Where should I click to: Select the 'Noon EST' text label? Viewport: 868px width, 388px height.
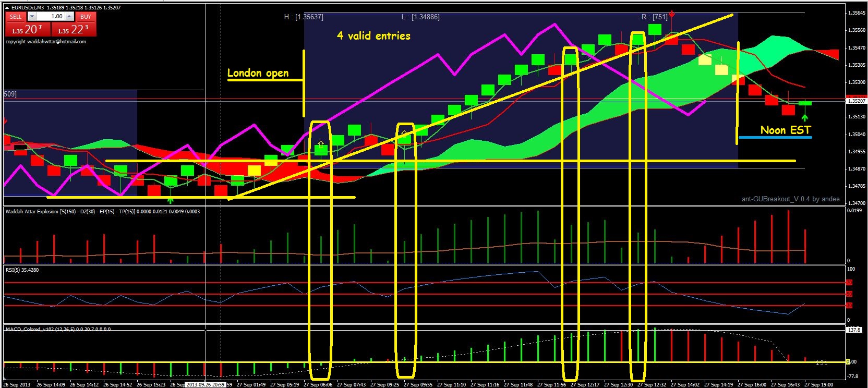[786, 130]
